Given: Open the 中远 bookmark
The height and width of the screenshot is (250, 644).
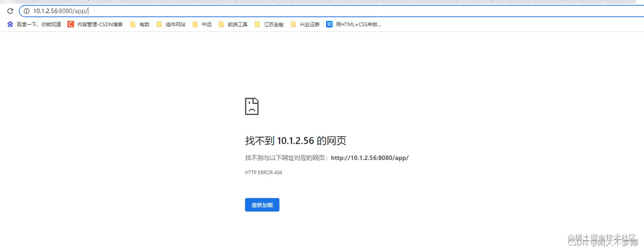Looking at the screenshot, I should 206,24.
